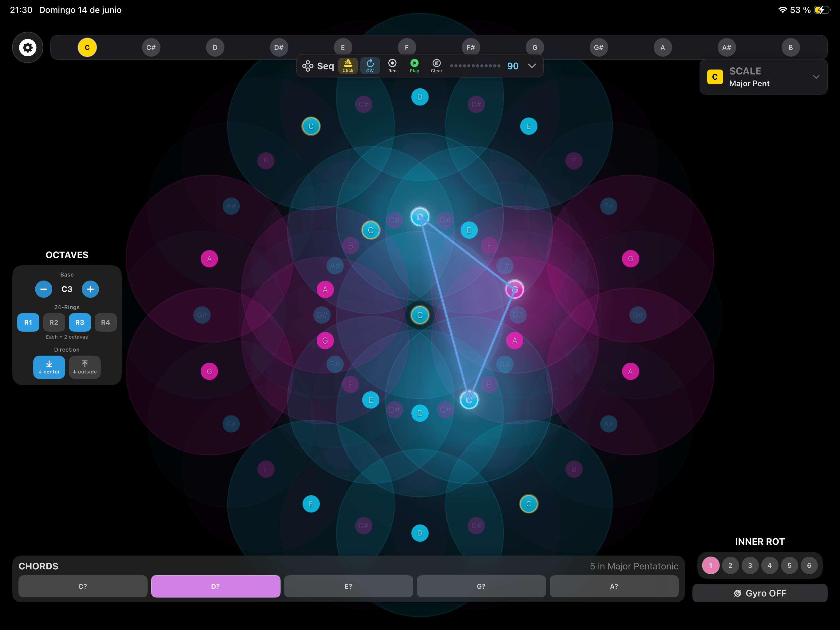Select root note G# in top bar
The width and height of the screenshot is (840, 630).
pos(598,47)
